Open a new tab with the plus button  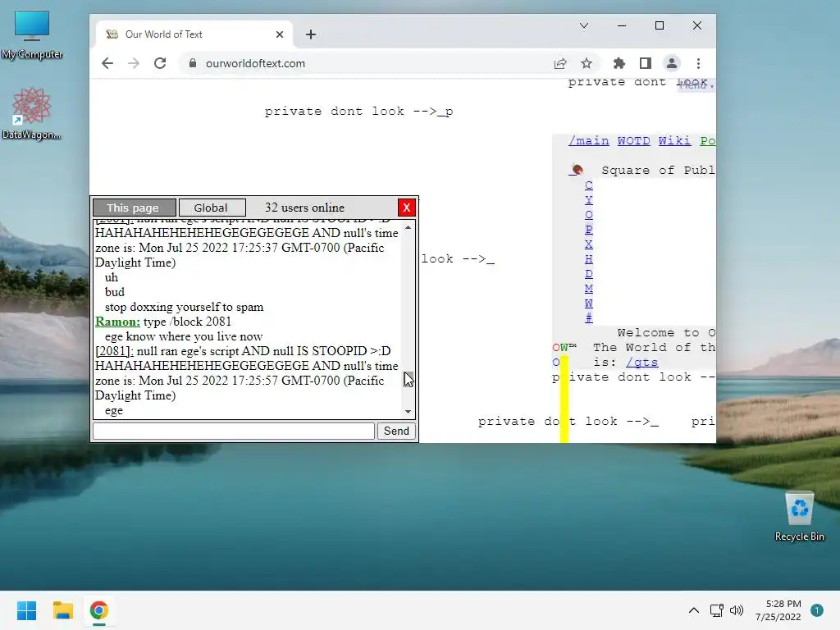tap(311, 34)
